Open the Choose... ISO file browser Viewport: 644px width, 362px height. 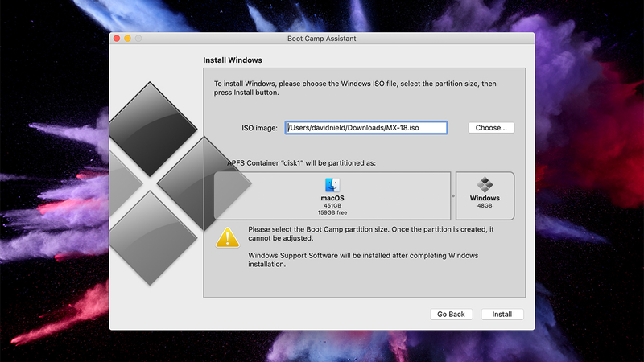click(x=491, y=128)
